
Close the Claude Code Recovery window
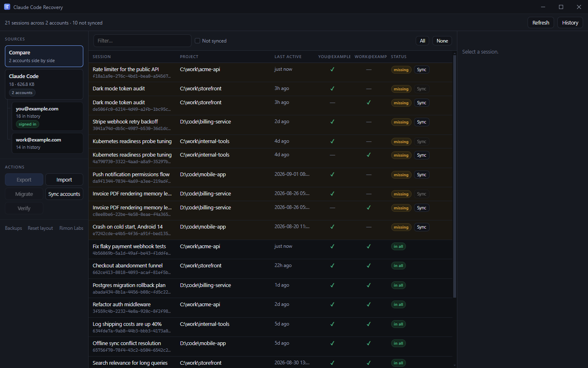coord(579,7)
